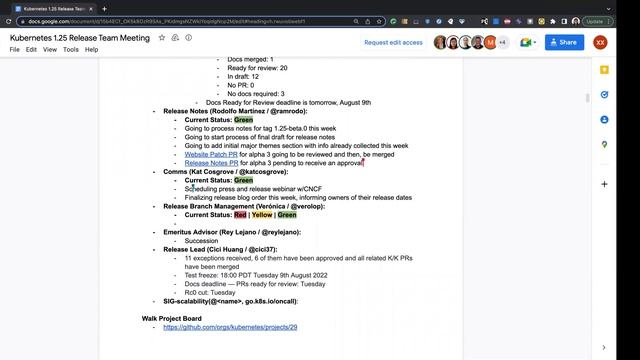Screen dimensions: 640x360
Task: Star the Kubernetes 1.25 Release Team Meeting document
Action: click(x=162, y=38)
